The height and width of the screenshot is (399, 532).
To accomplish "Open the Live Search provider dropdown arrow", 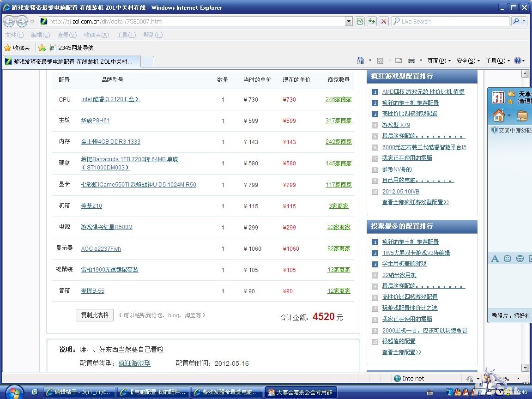I will (x=525, y=21).
